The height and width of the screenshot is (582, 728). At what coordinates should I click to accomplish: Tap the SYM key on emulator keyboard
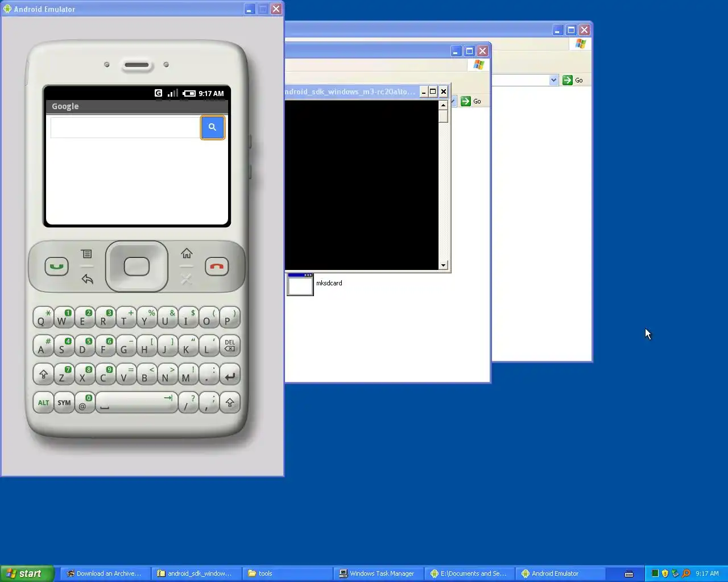64,402
